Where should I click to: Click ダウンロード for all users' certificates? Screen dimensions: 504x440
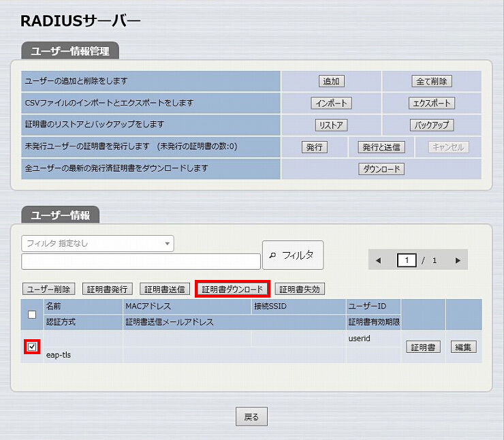[381, 169]
